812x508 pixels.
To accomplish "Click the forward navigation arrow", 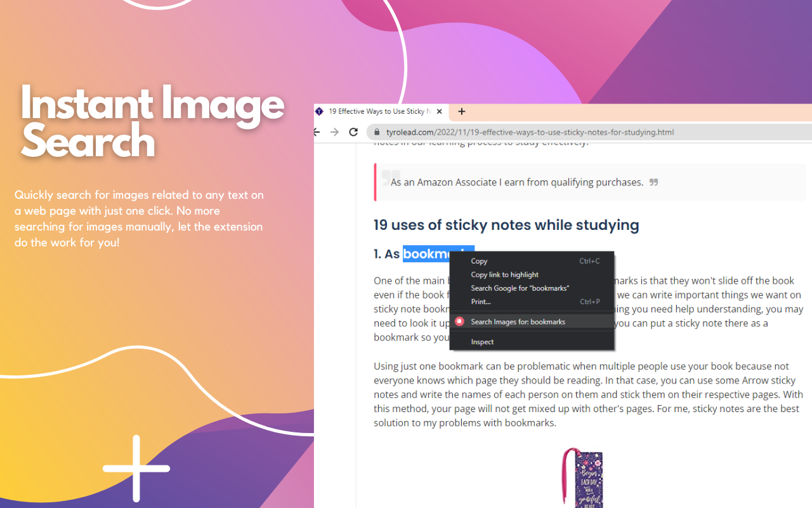I will tap(334, 132).
